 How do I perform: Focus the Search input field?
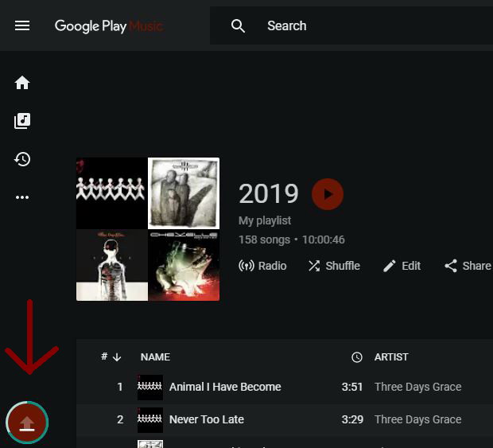(351, 25)
